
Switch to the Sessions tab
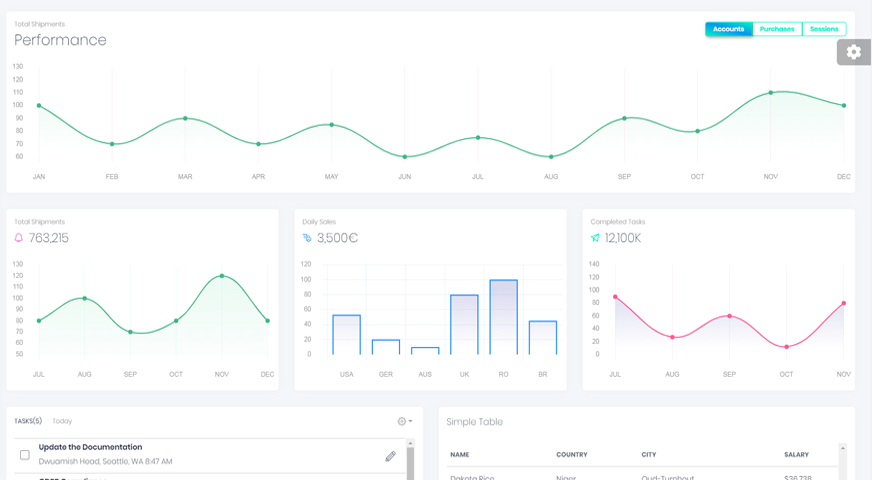point(824,29)
